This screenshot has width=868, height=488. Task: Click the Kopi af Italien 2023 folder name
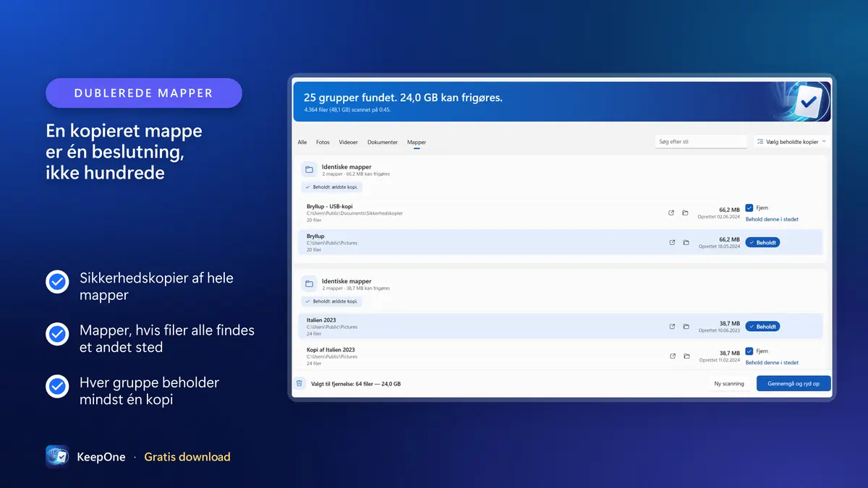(x=331, y=350)
